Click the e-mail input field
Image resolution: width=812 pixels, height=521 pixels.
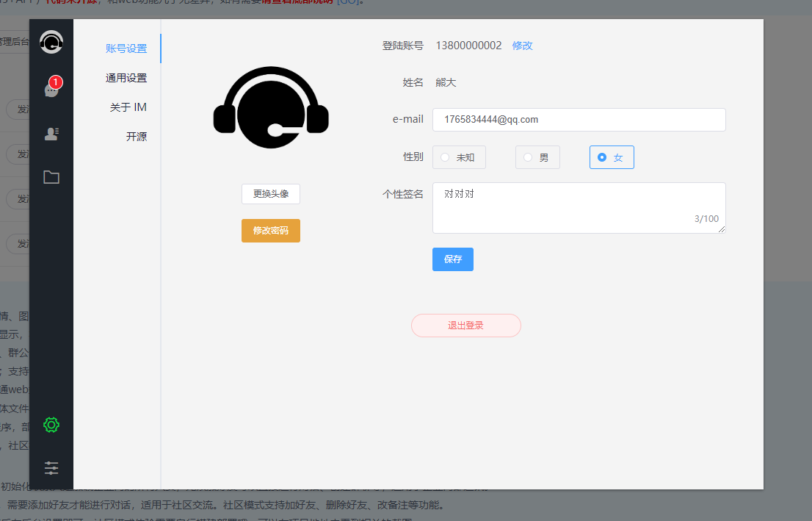(579, 120)
